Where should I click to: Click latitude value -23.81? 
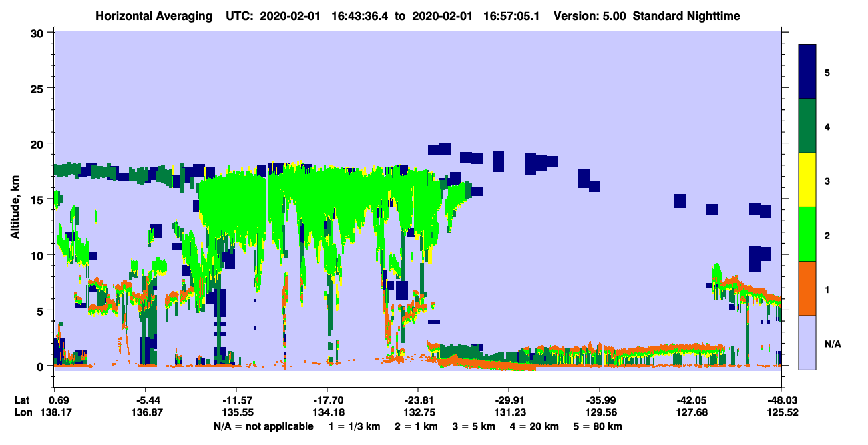point(418,400)
